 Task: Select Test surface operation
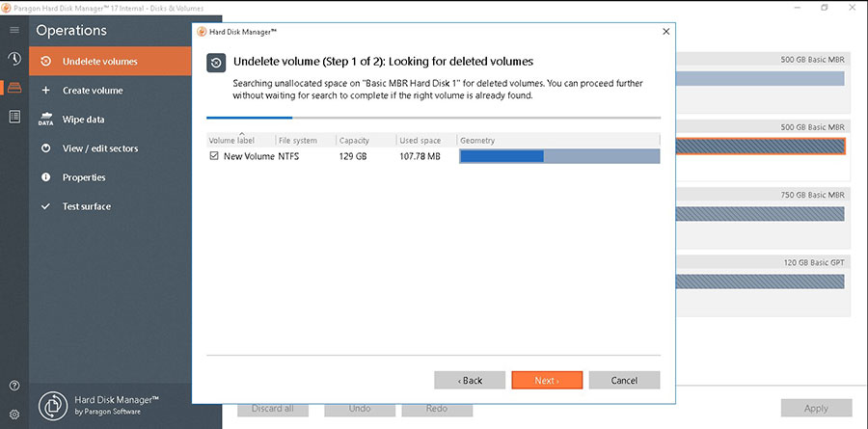coord(110,206)
